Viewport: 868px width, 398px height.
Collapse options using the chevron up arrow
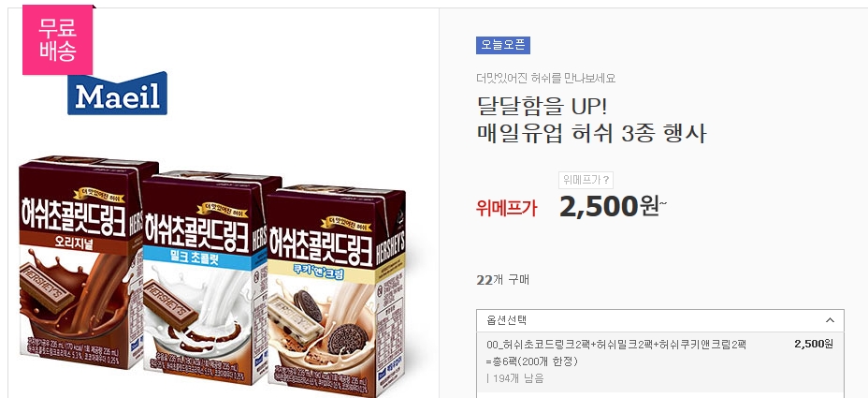point(830,320)
